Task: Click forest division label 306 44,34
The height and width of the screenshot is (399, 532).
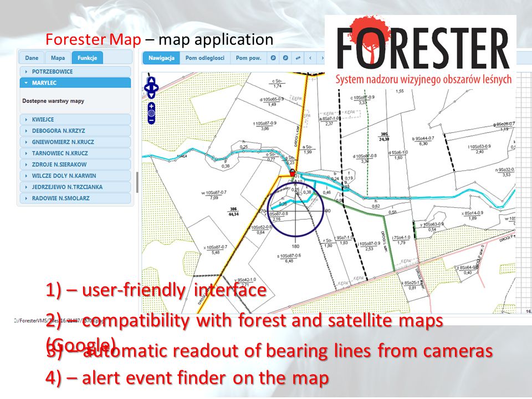Action: tap(233, 211)
